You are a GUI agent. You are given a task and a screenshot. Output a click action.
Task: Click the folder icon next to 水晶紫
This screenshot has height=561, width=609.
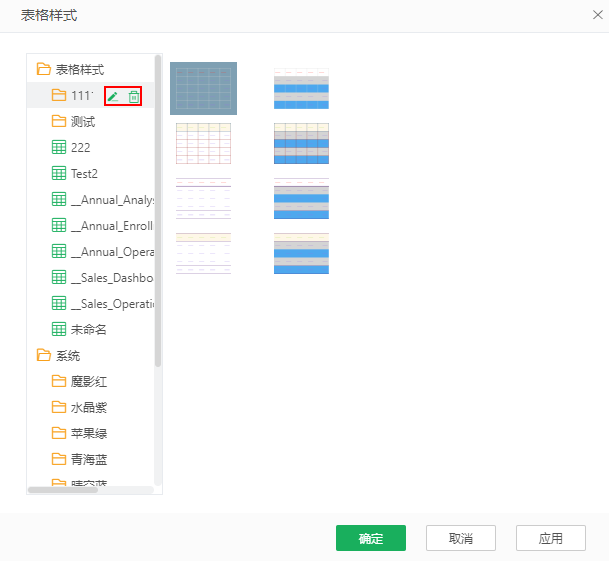pos(59,407)
